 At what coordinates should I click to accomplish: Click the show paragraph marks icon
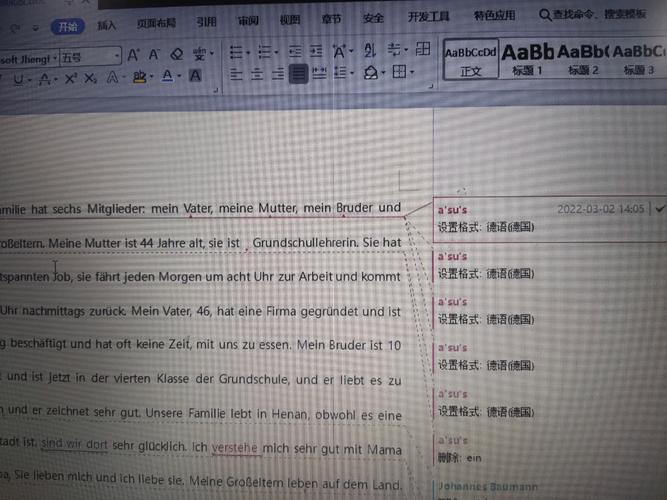(393, 50)
